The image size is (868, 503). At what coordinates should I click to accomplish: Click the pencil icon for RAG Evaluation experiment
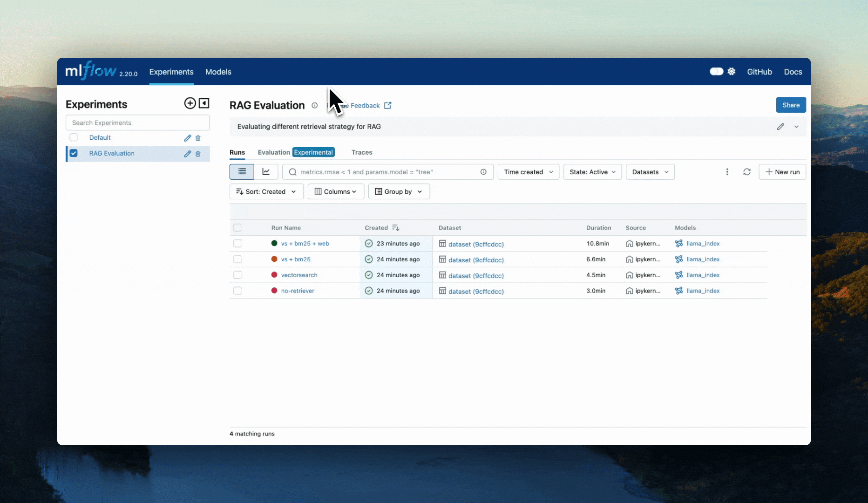(x=187, y=154)
